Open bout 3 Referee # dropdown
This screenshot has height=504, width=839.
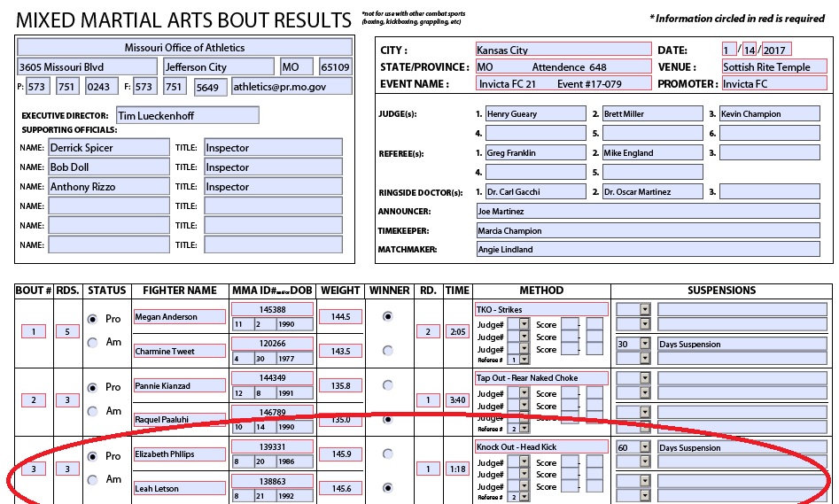tap(524, 497)
